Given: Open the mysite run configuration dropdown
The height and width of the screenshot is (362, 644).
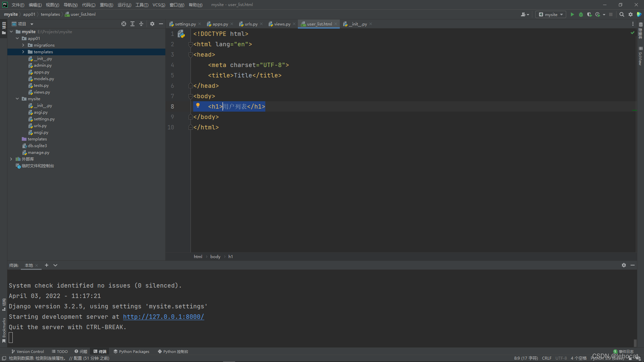Looking at the screenshot, I should tap(551, 14).
